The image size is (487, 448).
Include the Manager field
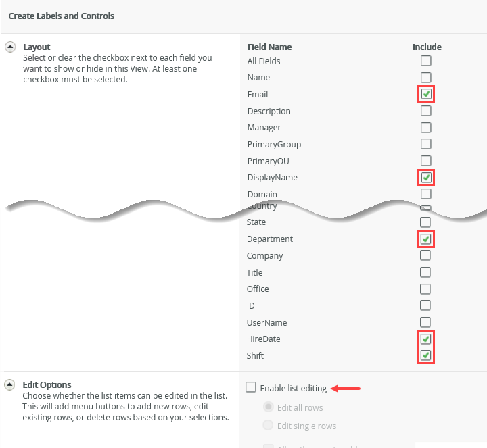pos(426,127)
